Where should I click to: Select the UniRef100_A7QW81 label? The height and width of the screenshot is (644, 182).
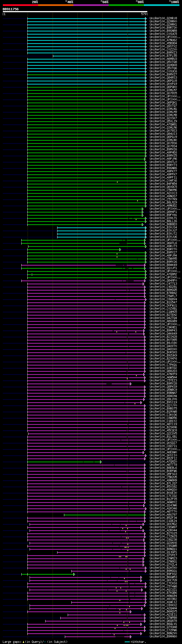coord(163,124)
